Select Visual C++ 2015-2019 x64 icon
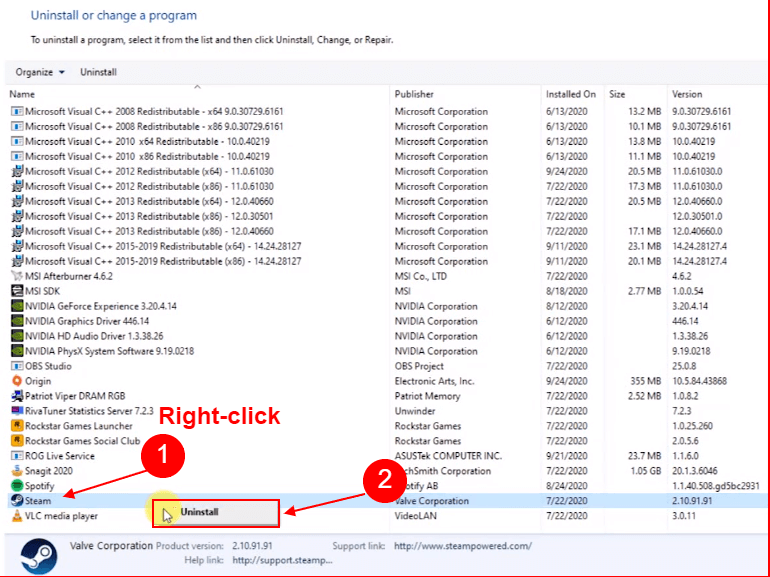The height and width of the screenshot is (577, 770). 17,246
